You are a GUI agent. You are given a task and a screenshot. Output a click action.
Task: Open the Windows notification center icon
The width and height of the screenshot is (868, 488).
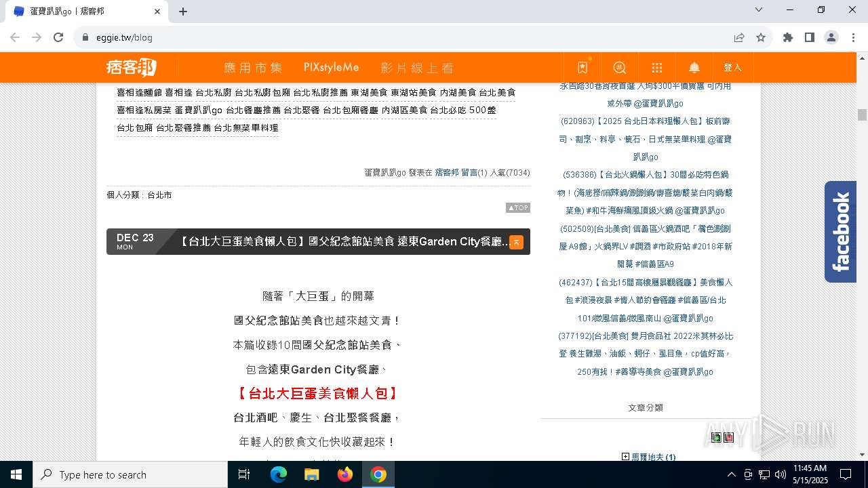click(x=846, y=474)
